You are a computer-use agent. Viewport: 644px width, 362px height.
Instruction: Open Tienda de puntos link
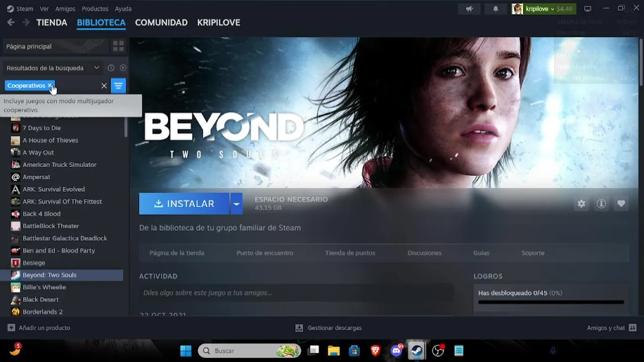tap(350, 253)
